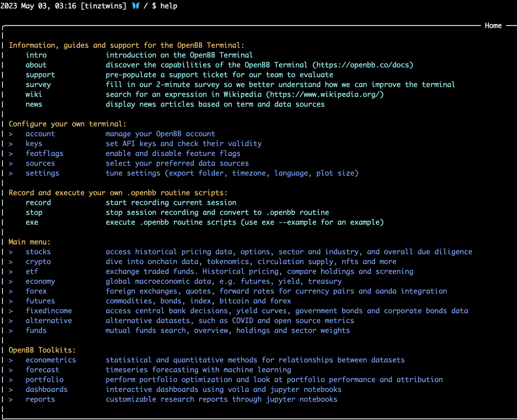This screenshot has height=420, width=517.
Task: Click the 'about' command text
Action: coord(36,65)
